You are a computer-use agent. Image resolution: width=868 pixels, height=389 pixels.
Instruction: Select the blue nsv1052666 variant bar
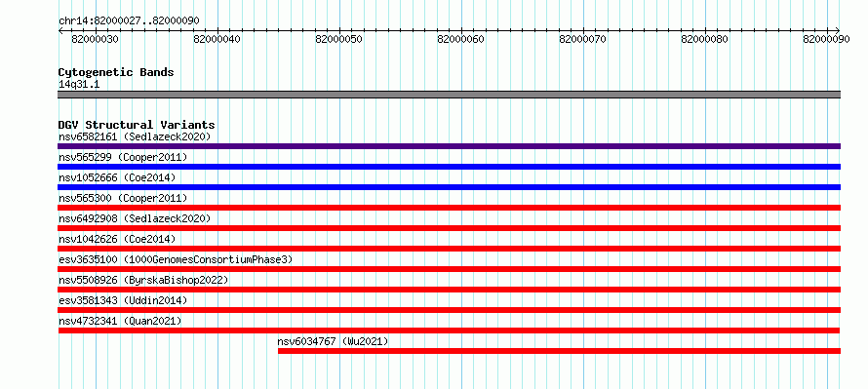[449, 187]
